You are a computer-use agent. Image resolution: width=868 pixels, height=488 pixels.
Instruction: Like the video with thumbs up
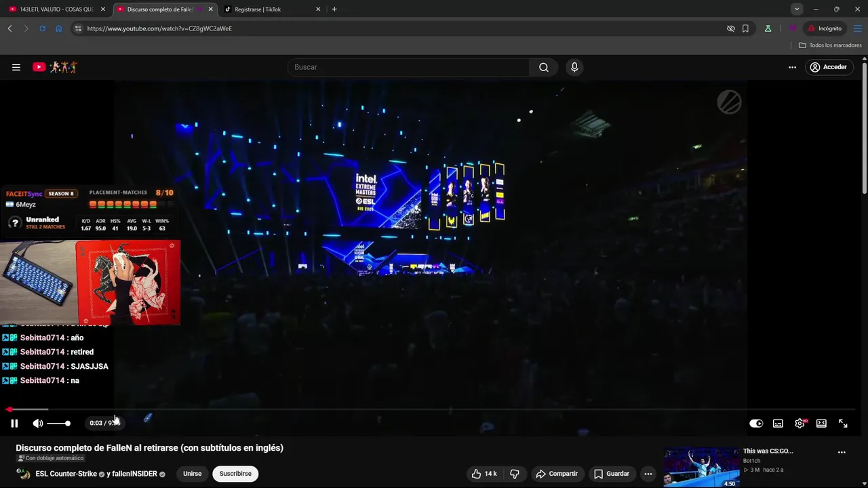click(x=484, y=474)
